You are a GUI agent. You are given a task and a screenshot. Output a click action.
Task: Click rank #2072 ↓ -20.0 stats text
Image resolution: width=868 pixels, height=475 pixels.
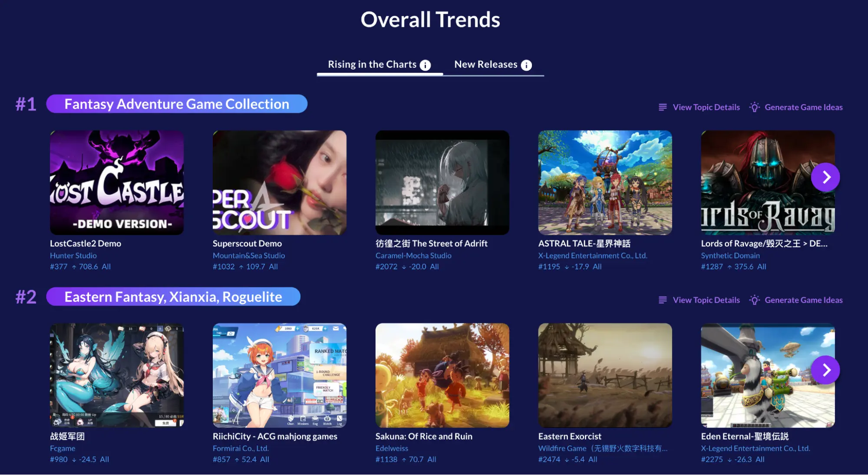pos(407,266)
